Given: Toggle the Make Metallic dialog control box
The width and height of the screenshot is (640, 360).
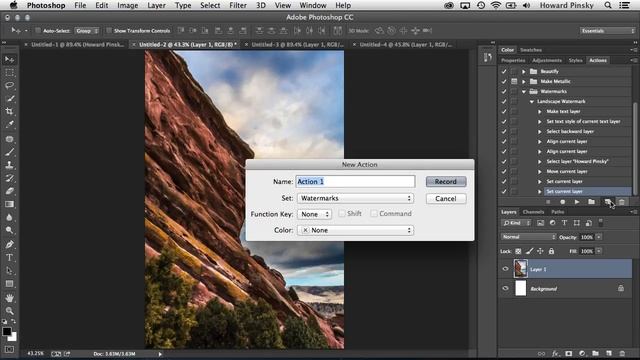Looking at the screenshot, I should [x=514, y=81].
